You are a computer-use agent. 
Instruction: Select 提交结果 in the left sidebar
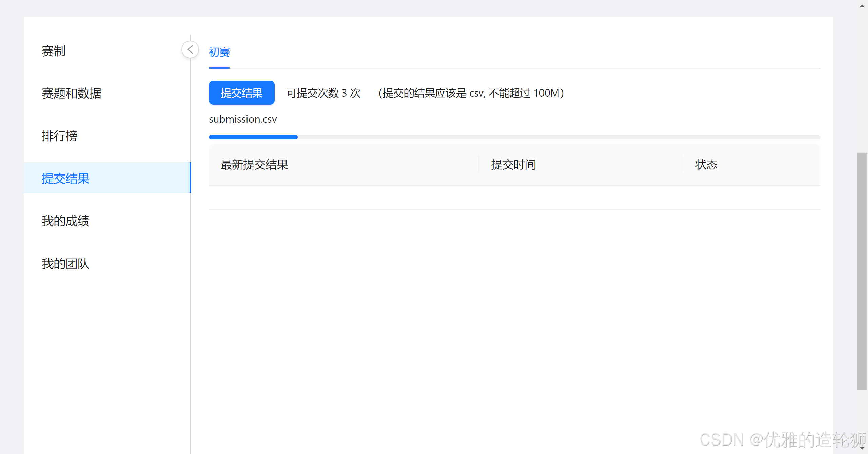tap(65, 179)
